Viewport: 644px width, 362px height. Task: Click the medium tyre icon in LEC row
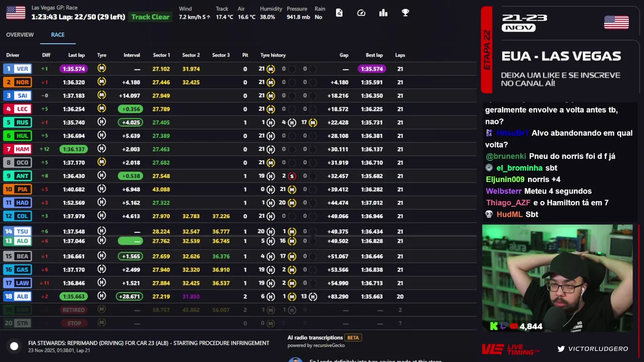(102, 109)
